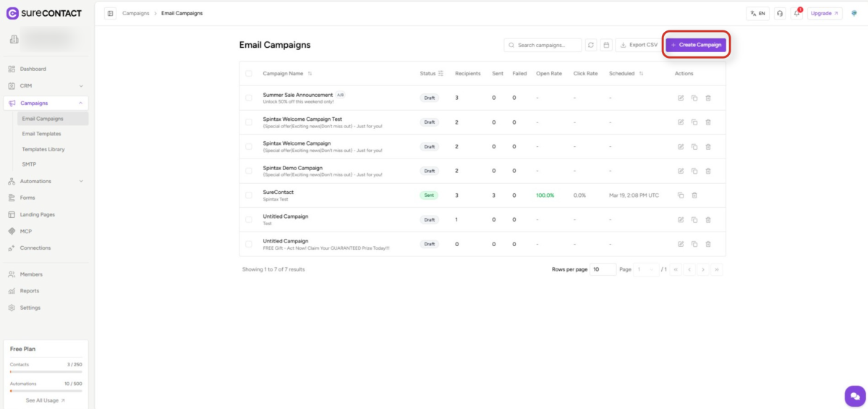Screen dimensions: 868x409
Task: Check the Untitled Campaign FREE Gift checkbox
Action: (x=249, y=244)
